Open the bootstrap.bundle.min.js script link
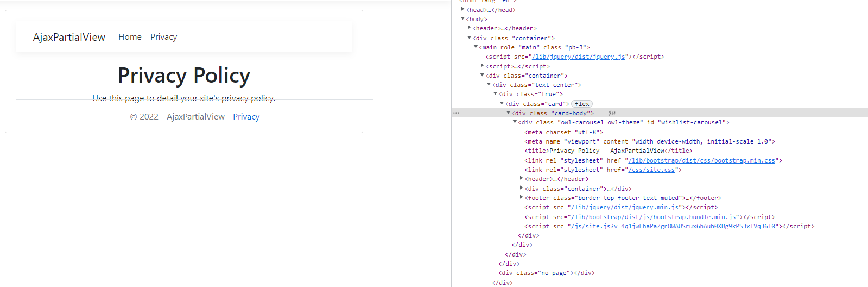The width and height of the screenshot is (868, 287). [x=654, y=217]
